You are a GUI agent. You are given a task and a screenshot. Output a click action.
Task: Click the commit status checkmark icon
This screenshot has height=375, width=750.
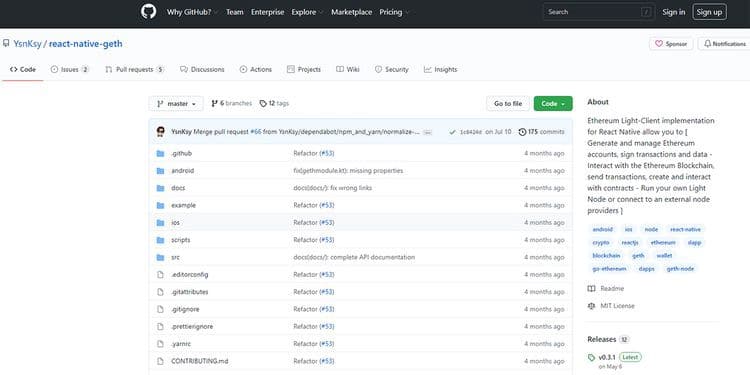pos(452,132)
